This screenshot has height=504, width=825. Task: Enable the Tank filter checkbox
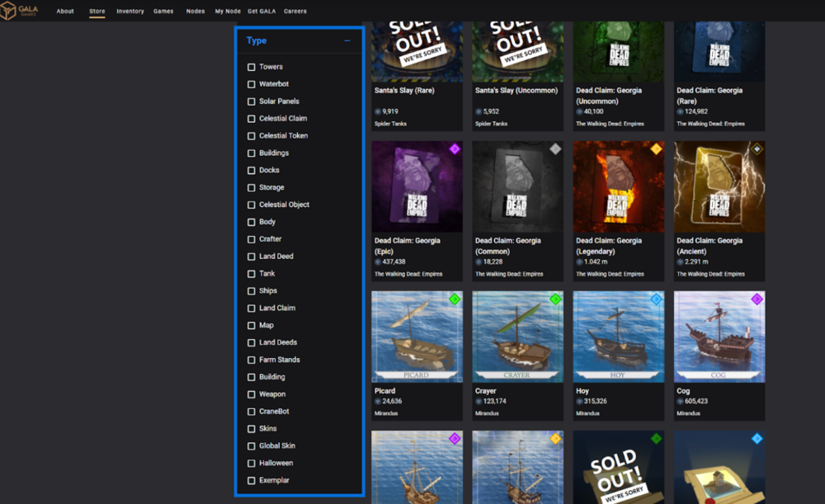pyautogui.click(x=252, y=274)
